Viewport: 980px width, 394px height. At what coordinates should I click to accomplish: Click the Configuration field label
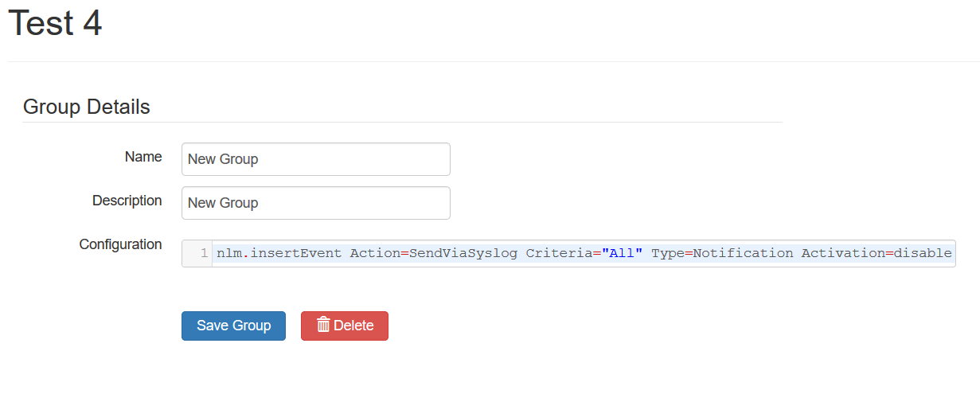click(121, 244)
